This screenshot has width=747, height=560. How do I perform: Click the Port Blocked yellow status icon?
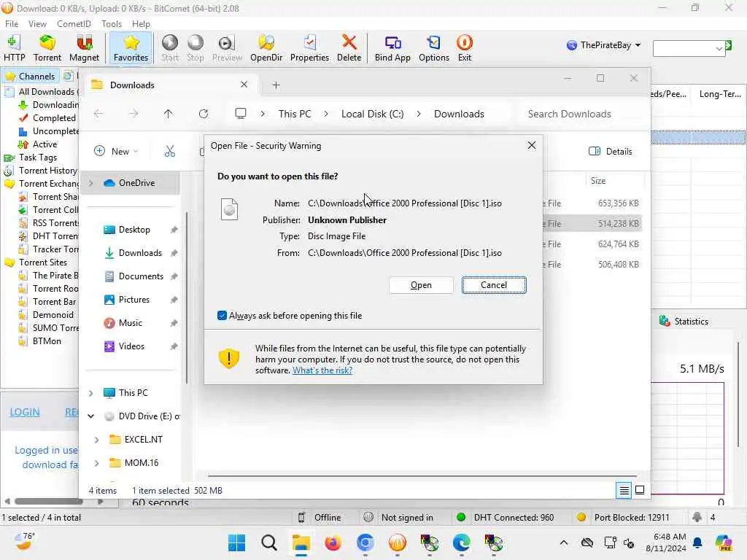581,517
